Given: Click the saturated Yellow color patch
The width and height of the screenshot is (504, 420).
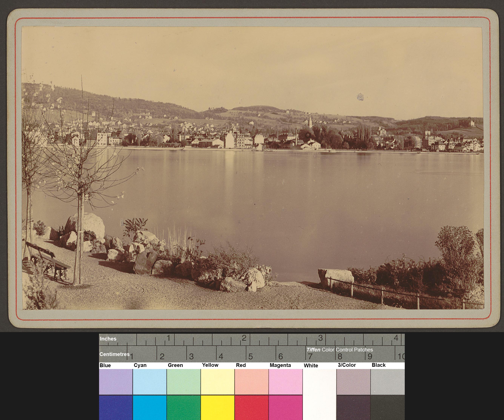Looking at the screenshot, I should pos(217,408).
